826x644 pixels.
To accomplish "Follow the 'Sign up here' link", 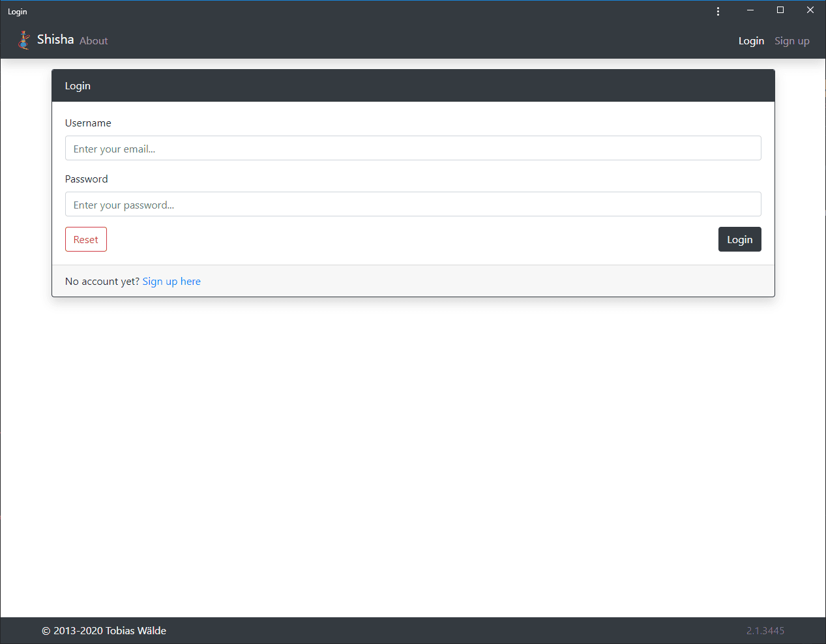I will (x=171, y=282).
